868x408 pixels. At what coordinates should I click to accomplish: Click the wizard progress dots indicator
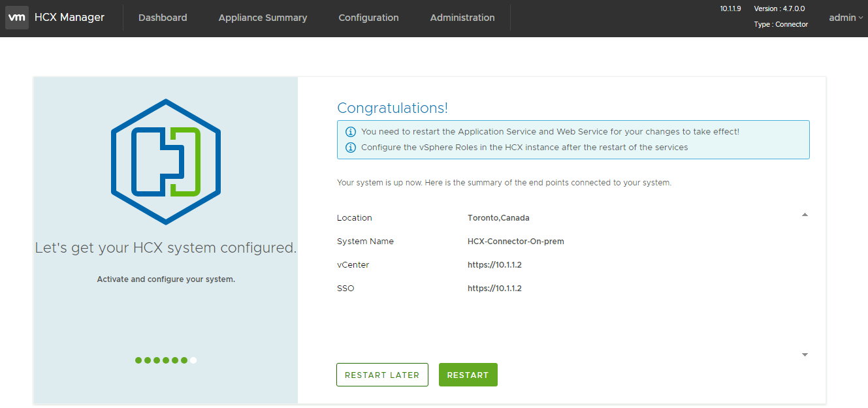165,360
